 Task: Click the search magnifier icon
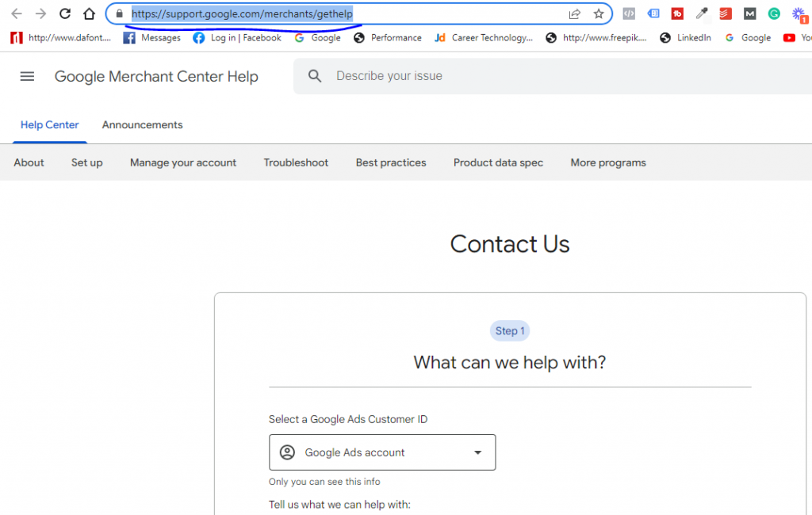315,76
